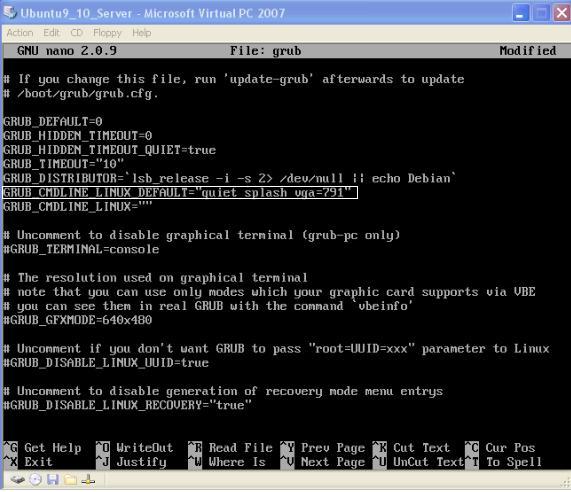Click the shared folder status icon

70,480
